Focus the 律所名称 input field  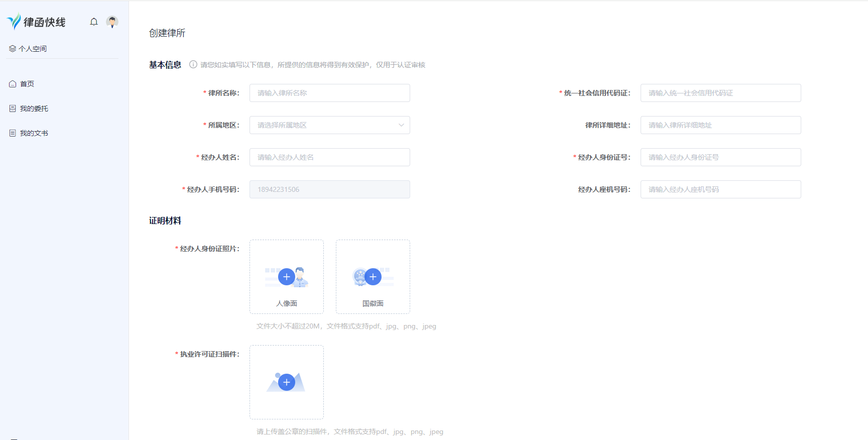tap(330, 93)
